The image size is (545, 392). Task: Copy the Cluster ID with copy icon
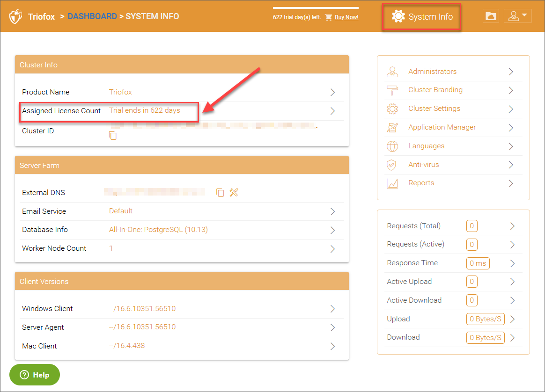(113, 136)
